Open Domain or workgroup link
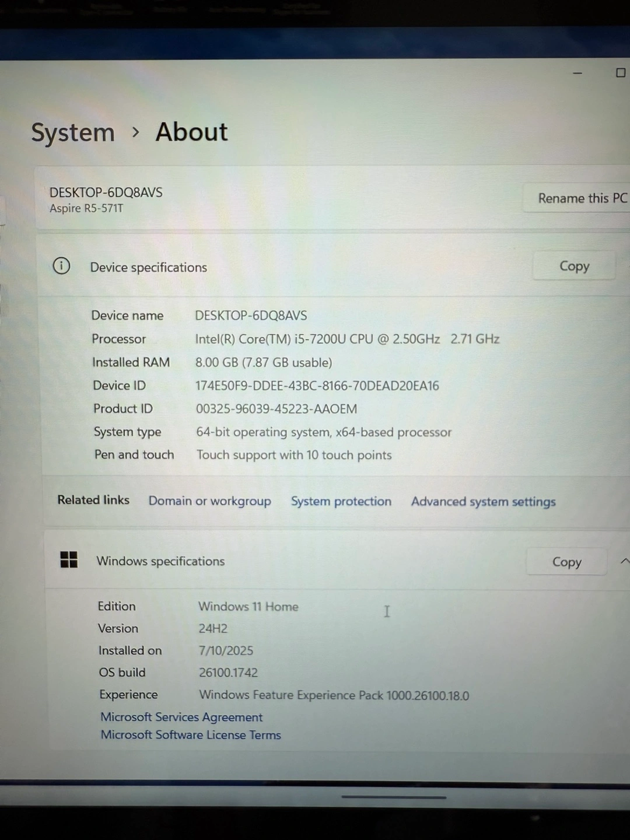The height and width of the screenshot is (840, 630). [209, 501]
